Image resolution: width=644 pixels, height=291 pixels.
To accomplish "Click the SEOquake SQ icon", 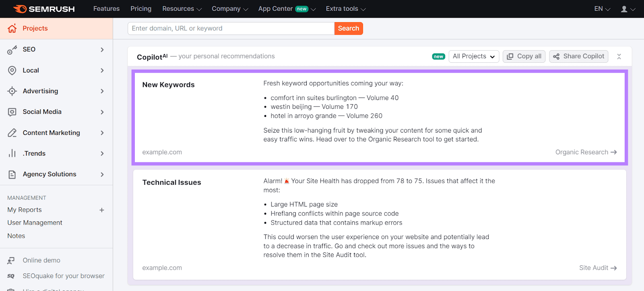I will (11, 276).
